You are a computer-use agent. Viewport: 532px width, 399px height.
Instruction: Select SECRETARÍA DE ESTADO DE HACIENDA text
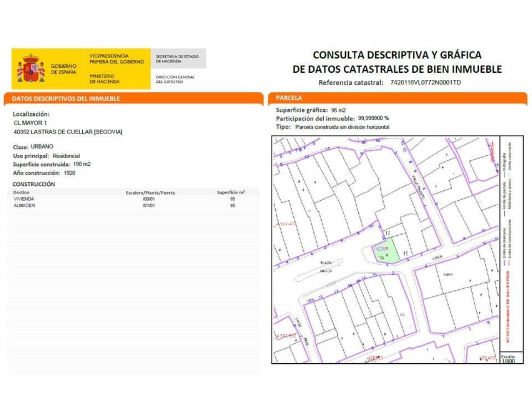click(177, 59)
